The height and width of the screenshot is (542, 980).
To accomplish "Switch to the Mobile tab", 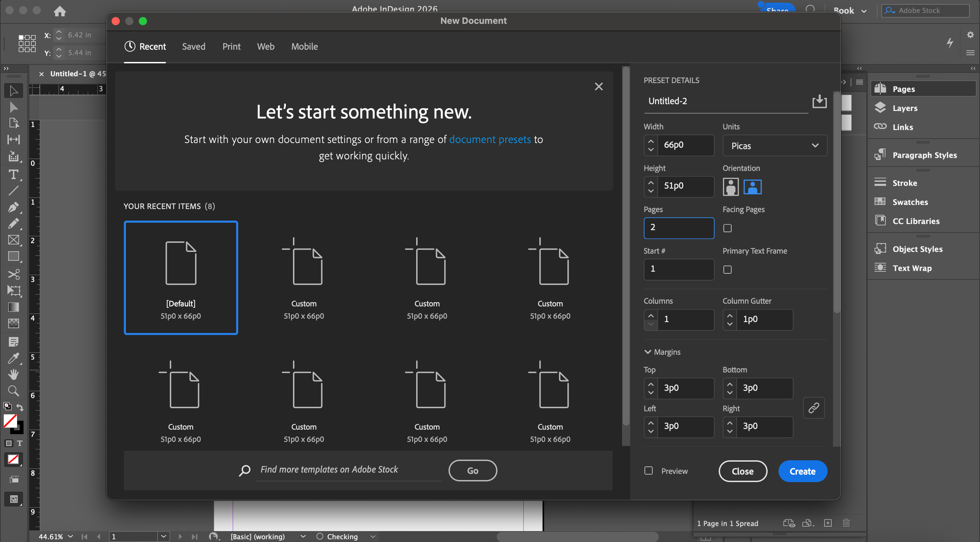I will pos(304,46).
